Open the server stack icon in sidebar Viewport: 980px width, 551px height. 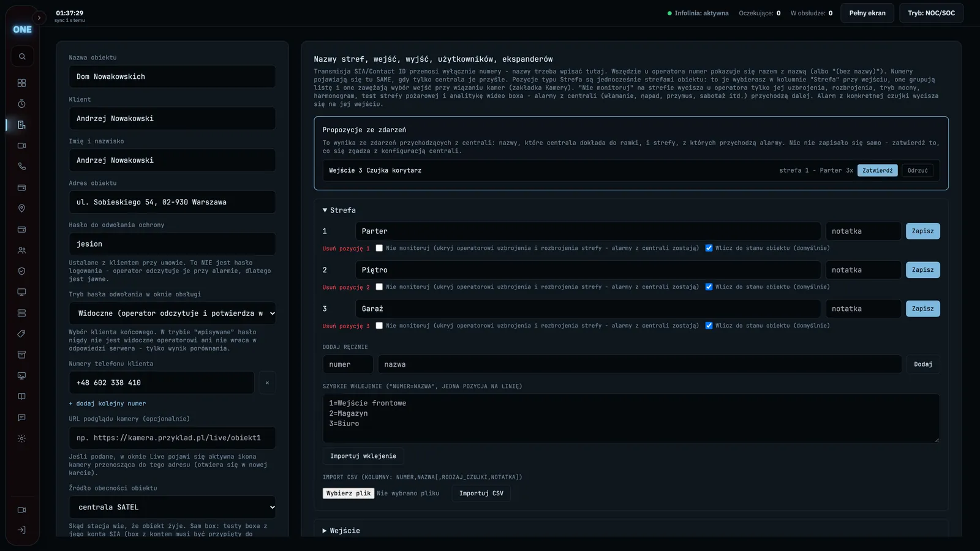[x=22, y=313]
